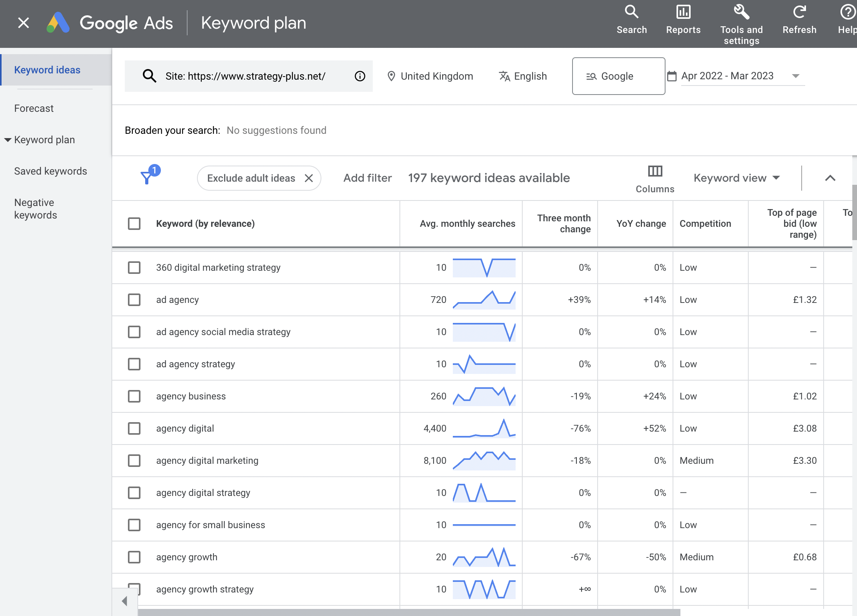Open the Keyword view dropdown

click(x=737, y=178)
